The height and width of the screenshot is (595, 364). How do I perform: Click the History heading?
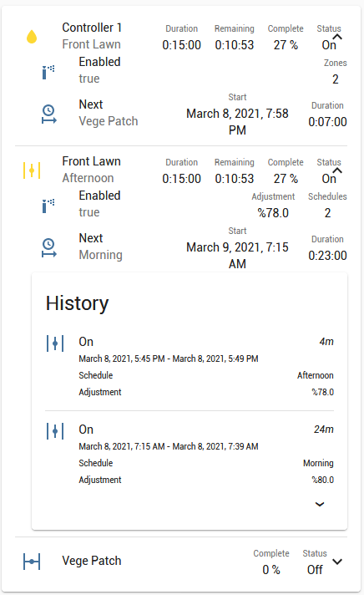(x=78, y=303)
